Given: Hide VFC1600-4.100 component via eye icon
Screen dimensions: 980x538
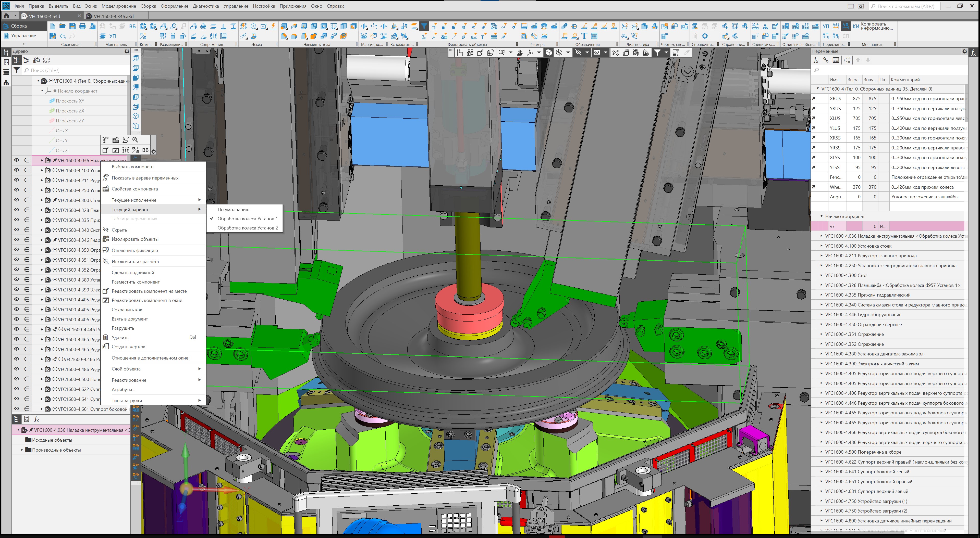Looking at the screenshot, I should [x=16, y=170].
